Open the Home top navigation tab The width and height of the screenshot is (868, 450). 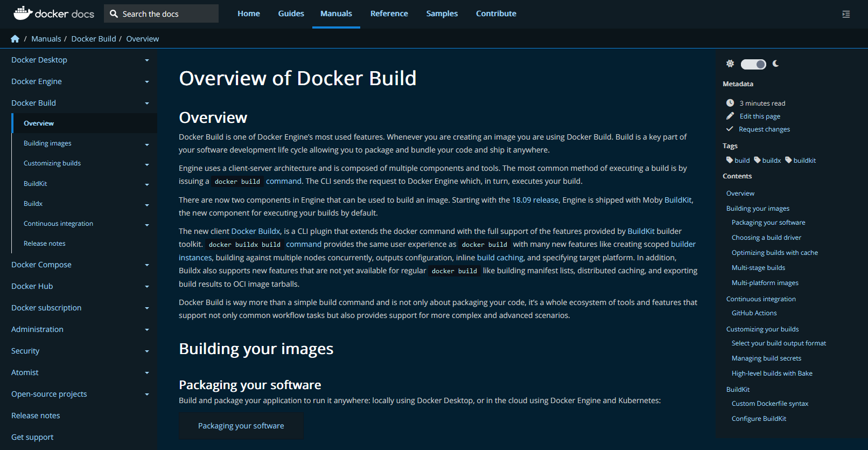pyautogui.click(x=249, y=13)
